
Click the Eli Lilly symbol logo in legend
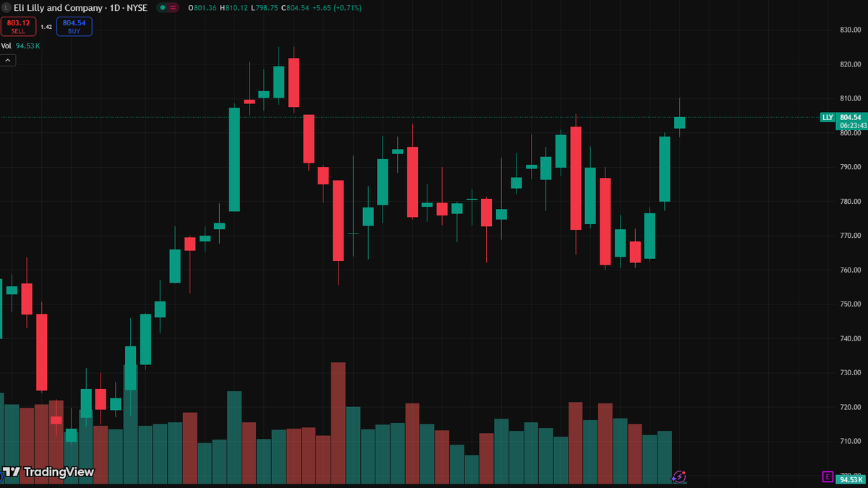click(7, 7)
